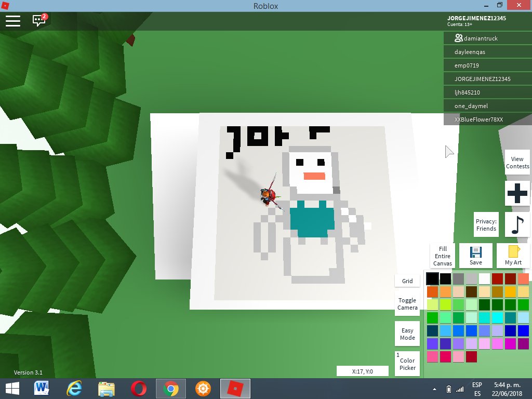Image resolution: width=532 pixels, height=399 pixels.
Task: Click the black plus icon button
Action: pyautogui.click(x=517, y=193)
